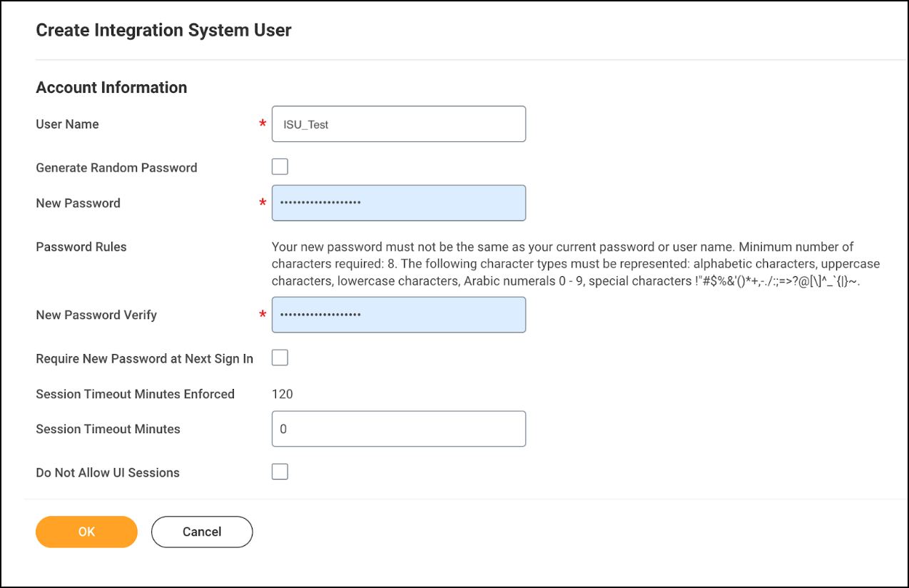The height and width of the screenshot is (588, 909).
Task: Click the User Name input field
Action: coord(398,123)
